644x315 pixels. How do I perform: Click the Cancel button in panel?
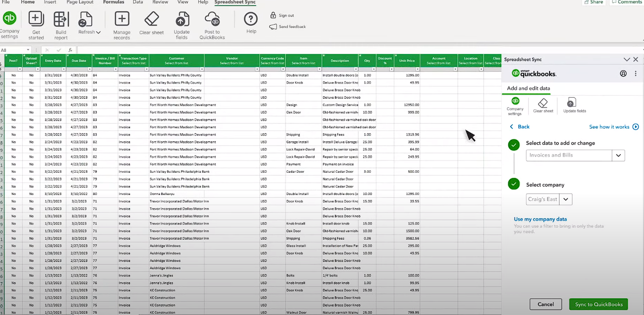click(545, 304)
